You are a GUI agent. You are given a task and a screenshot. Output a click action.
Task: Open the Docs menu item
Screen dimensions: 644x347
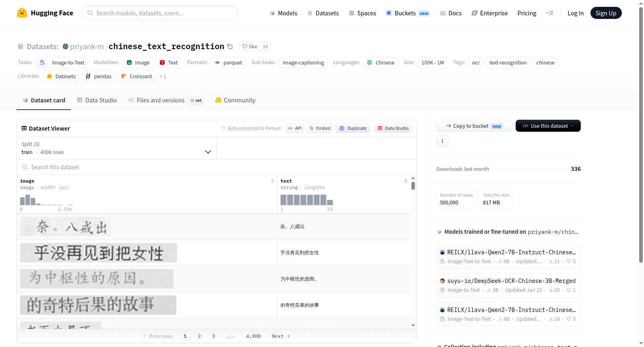point(450,13)
